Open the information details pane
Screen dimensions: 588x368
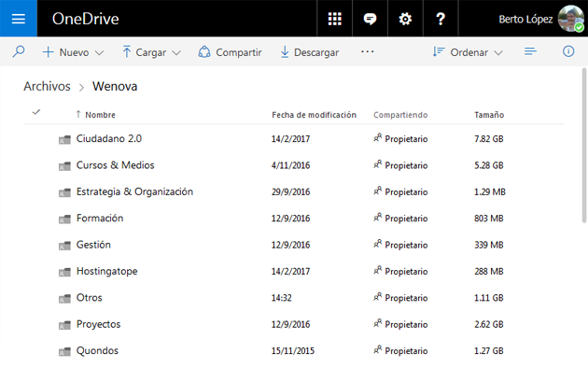568,51
